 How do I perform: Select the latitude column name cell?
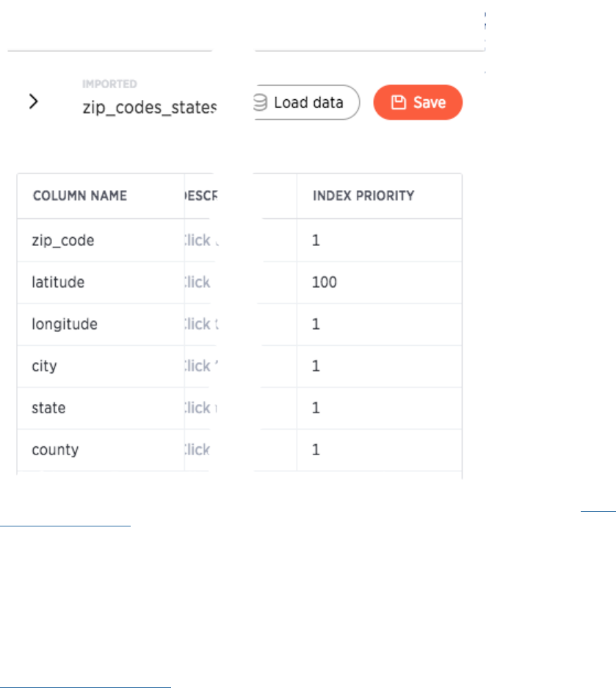(x=59, y=282)
